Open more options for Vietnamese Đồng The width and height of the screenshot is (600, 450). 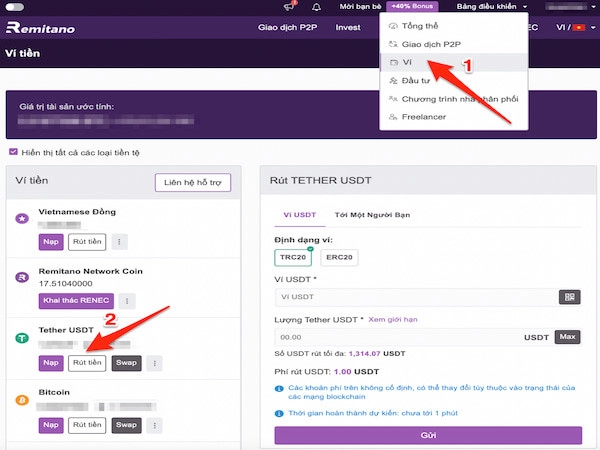coord(119,242)
